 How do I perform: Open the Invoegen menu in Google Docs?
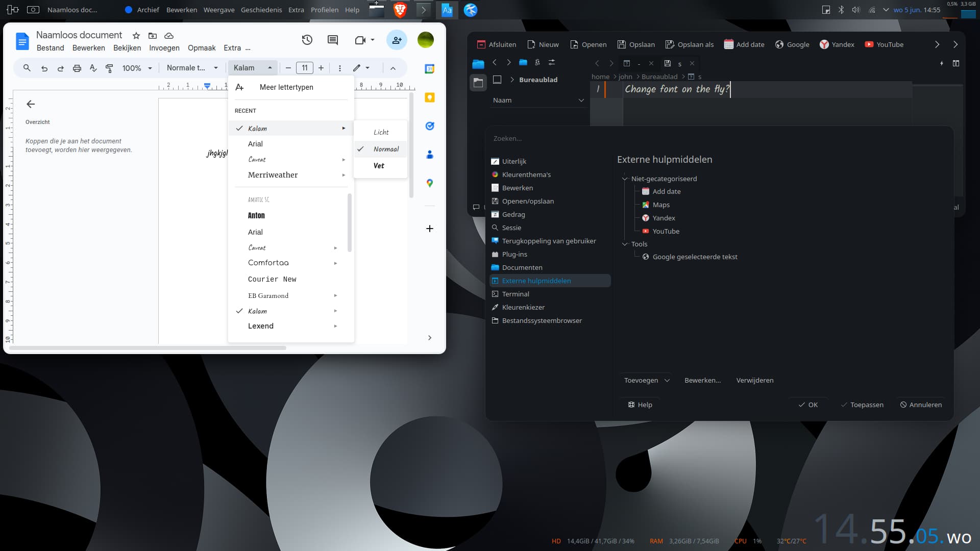coord(164,48)
